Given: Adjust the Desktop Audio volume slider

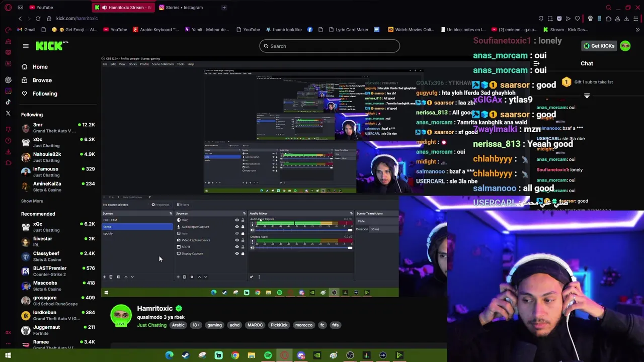Looking at the screenshot, I should click(303, 248).
